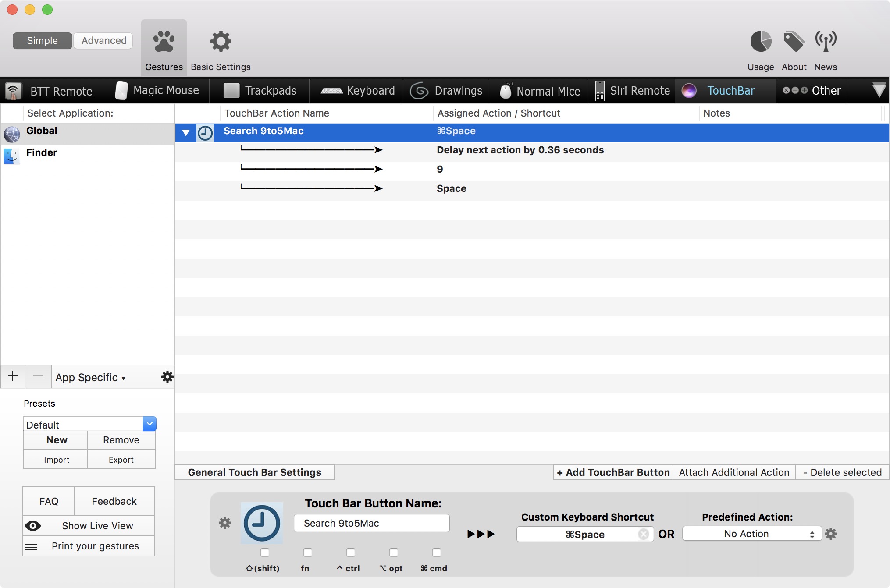Open the News antenna icon
Screen dimensions: 890x588
pyautogui.click(x=825, y=42)
